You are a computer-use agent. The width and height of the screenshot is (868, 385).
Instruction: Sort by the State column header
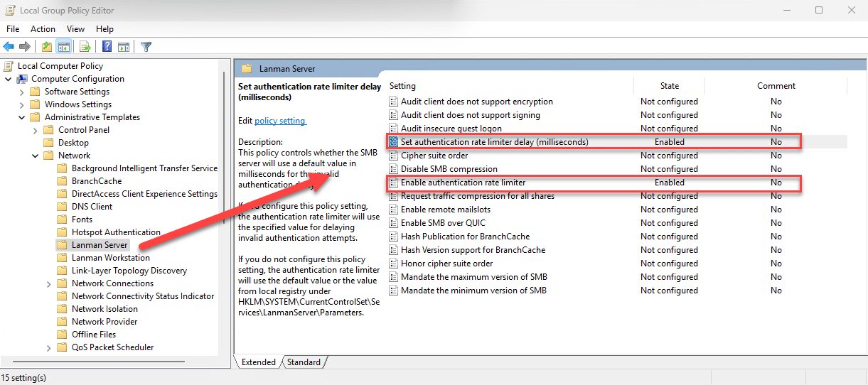(670, 86)
